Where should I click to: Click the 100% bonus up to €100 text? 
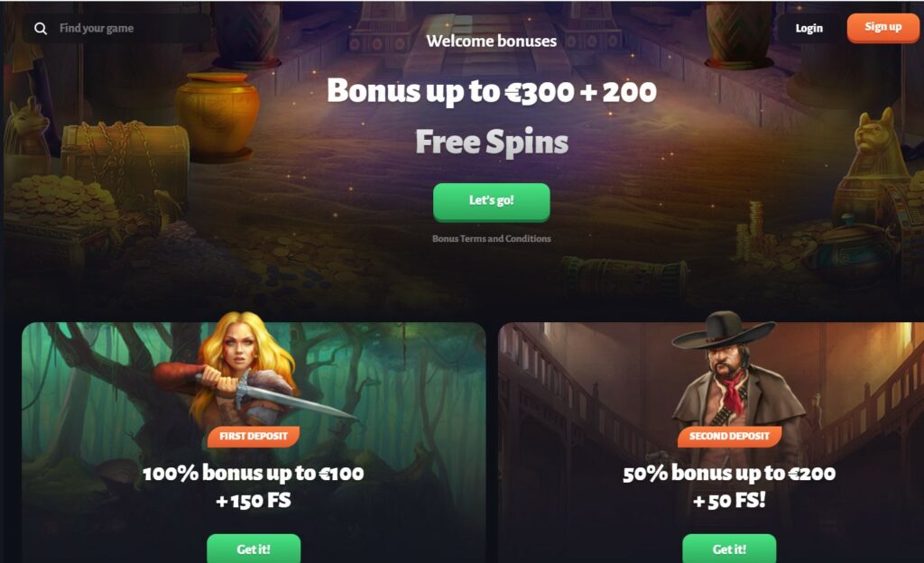254,473
